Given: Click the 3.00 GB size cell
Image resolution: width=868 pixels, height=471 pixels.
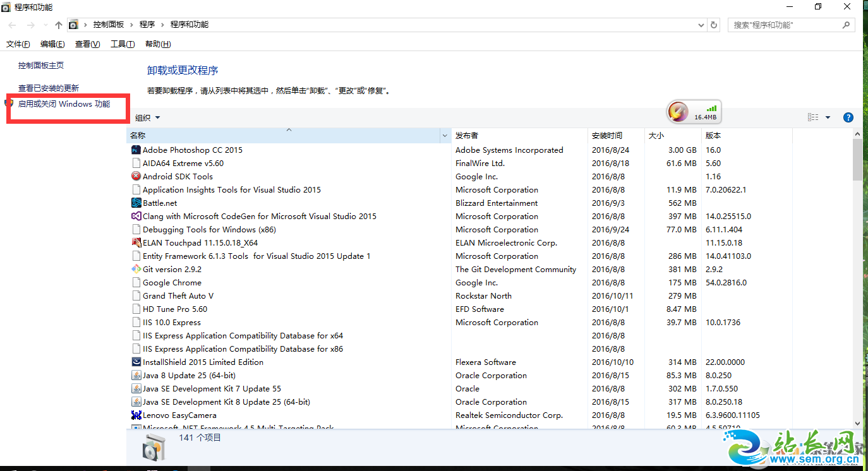Looking at the screenshot, I should (x=682, y=150).
